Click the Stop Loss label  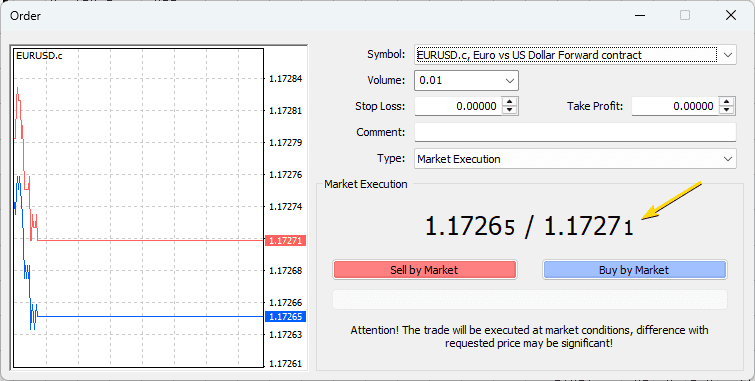pyautogui.click(x=380, y=106)
